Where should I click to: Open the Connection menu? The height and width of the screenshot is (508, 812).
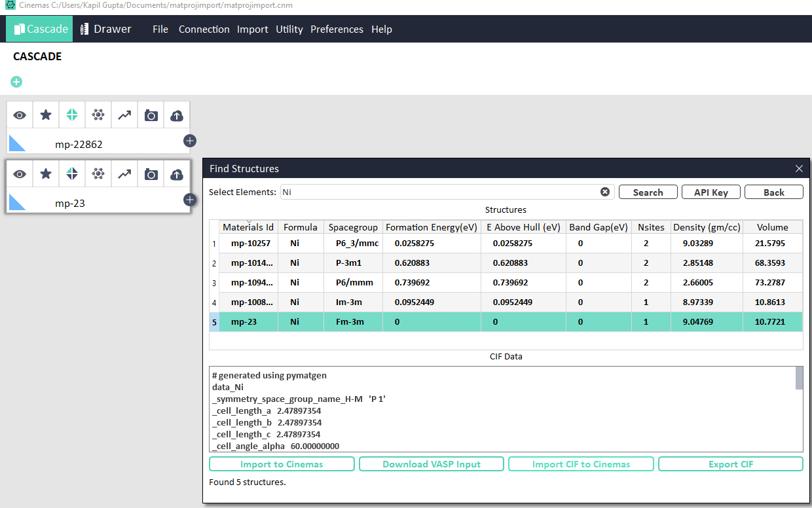[x=204, y=29]
